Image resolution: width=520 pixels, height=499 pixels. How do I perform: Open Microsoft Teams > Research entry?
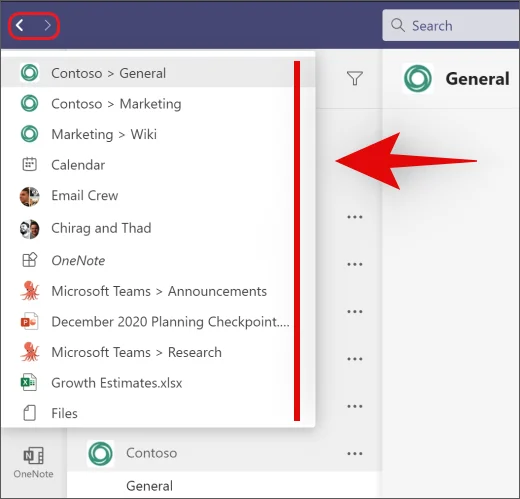coord(158,352)
